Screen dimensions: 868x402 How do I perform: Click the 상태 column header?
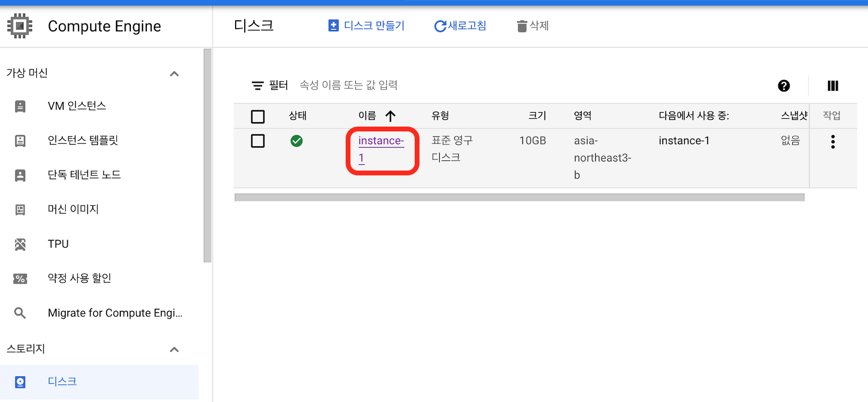coord(298,116)
